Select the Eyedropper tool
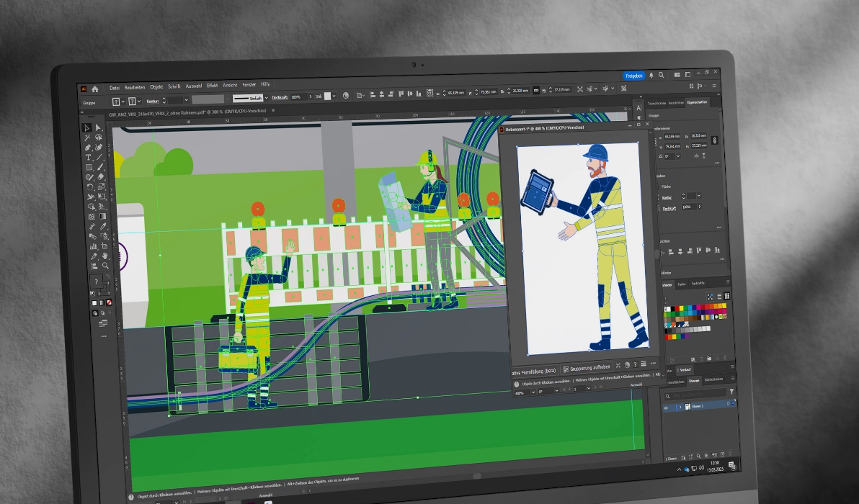Viewport: 859px width, 504px height. click(x=104, y=227)
